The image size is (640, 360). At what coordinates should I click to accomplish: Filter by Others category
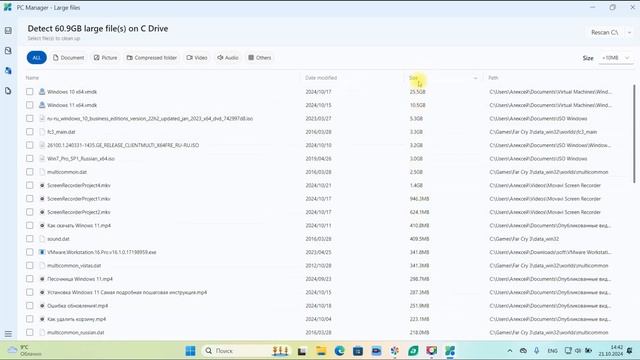pyautogui.click(x=260, y=58)
